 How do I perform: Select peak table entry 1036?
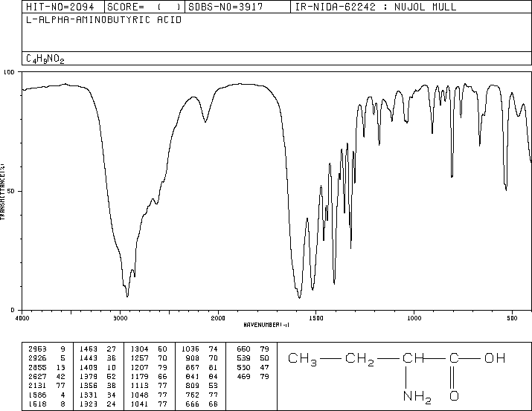(x=190, y=349)
